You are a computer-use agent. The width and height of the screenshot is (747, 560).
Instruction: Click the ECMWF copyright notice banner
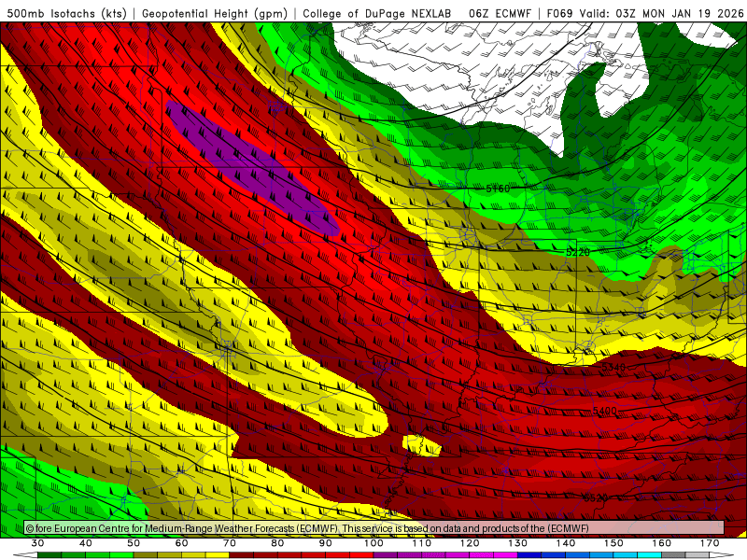pos(374,528)
